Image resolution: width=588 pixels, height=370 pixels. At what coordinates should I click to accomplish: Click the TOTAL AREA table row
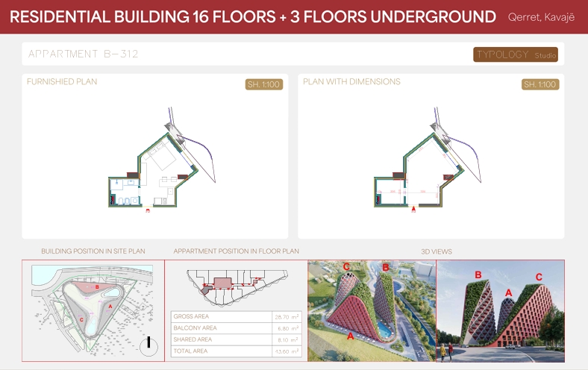[236, 351]
